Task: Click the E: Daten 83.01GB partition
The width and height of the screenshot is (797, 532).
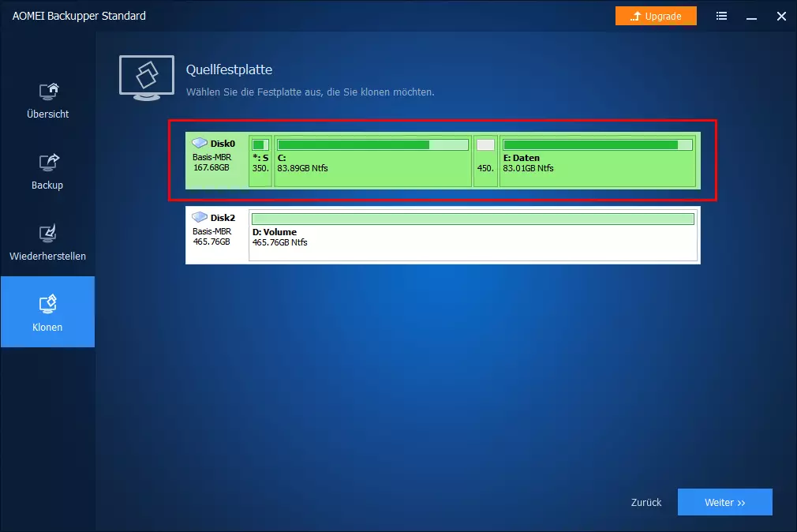Action: click(x=598, y=161)
